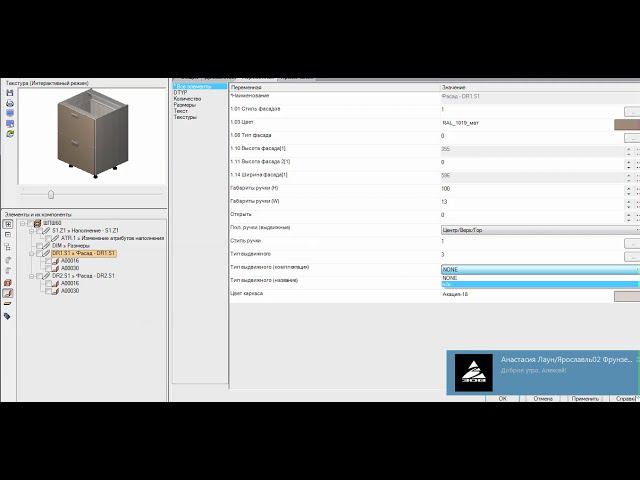Choose the highlighted option below NONE

pyautogui.click(x=540, y=284)
